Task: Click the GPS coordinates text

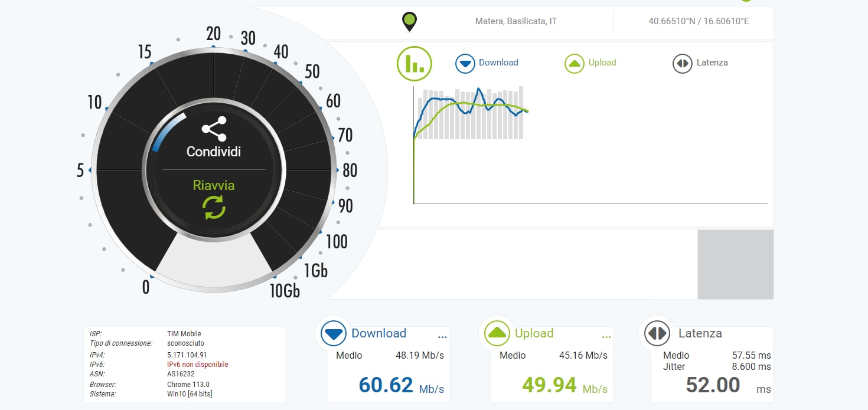Action: click(699, 21)
